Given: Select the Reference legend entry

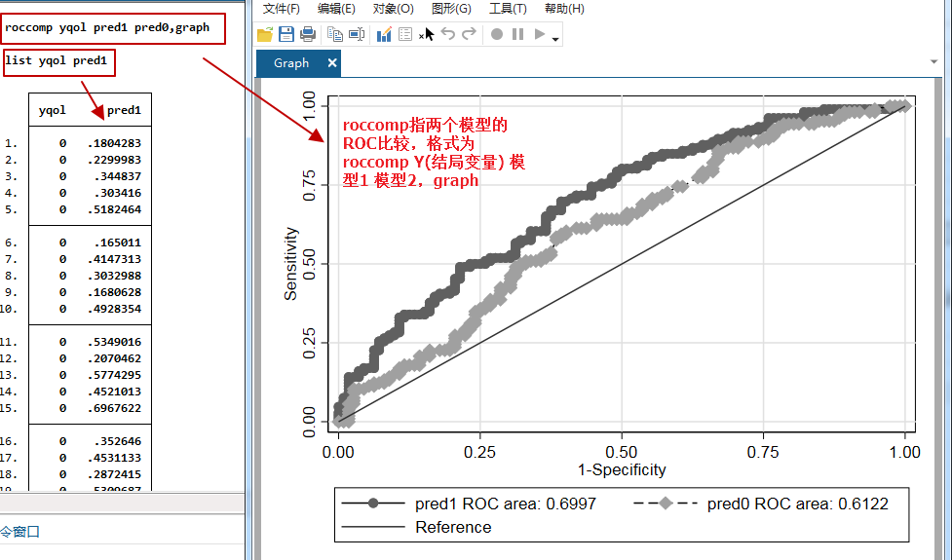Looking at the screenshot, I should [x=453, y=527].
